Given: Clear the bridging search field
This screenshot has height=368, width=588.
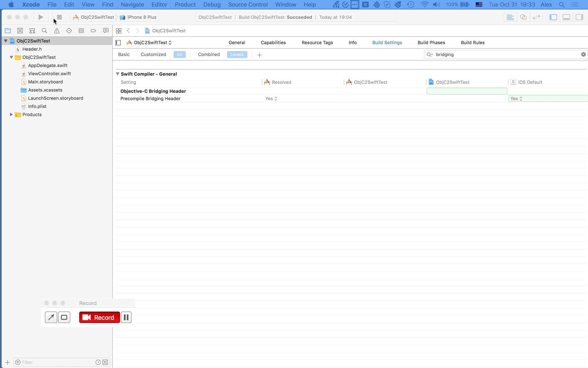Looking at the screenshot, I should [x=583, y=55].
